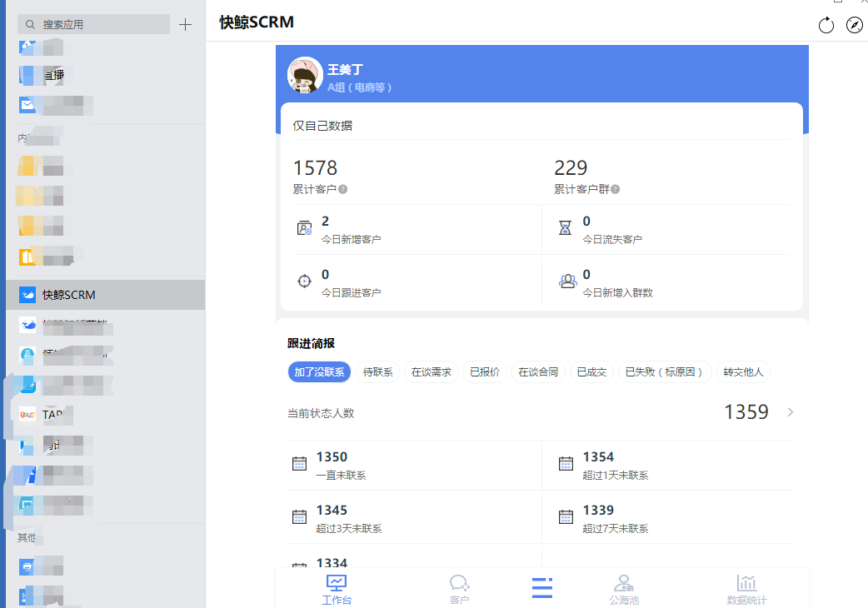Open in browser via compass icon

pyautogui.click(x=854, y=25)
